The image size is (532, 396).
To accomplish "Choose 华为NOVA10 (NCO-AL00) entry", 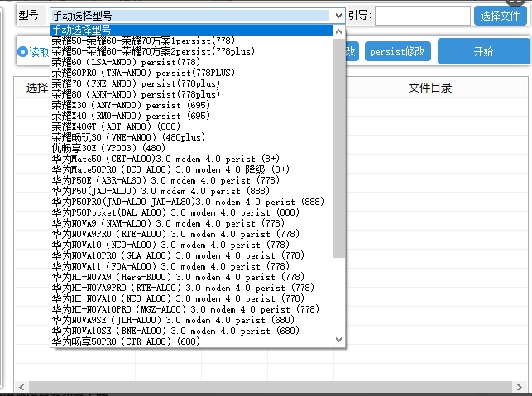I will 191,245.
